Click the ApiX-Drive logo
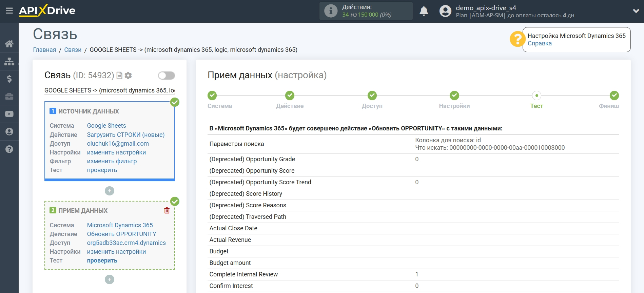644x293 pixels. pyautogui.click(x=47, y=11)
